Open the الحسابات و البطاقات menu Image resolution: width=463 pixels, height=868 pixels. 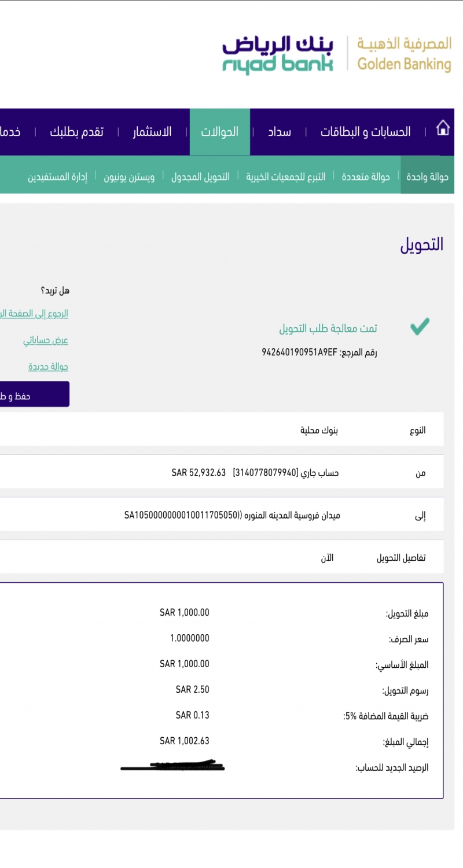coord(366,132)
